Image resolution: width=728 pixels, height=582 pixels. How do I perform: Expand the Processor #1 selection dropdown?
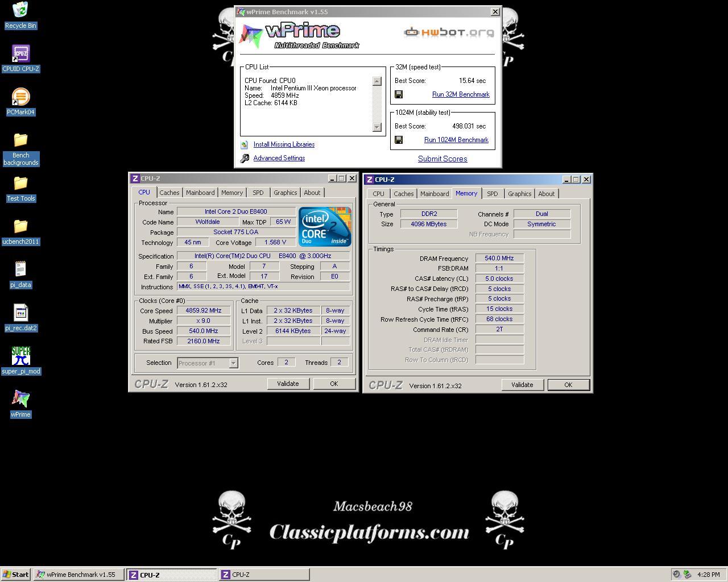[233, 363]
